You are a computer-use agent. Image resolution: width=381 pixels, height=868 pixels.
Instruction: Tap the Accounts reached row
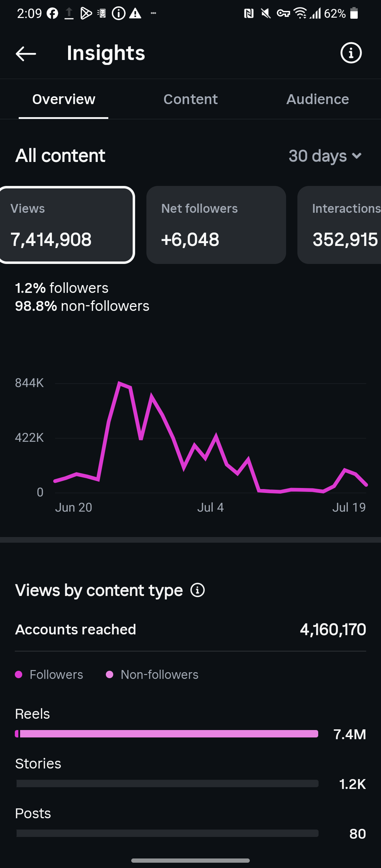(190, 629)
